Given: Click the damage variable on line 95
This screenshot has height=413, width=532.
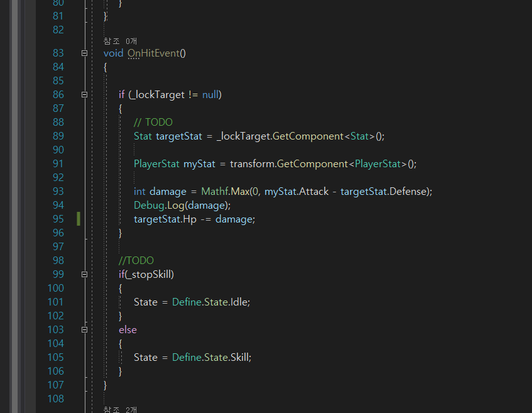Looking at the screenshot, I should tap(234, 219).
